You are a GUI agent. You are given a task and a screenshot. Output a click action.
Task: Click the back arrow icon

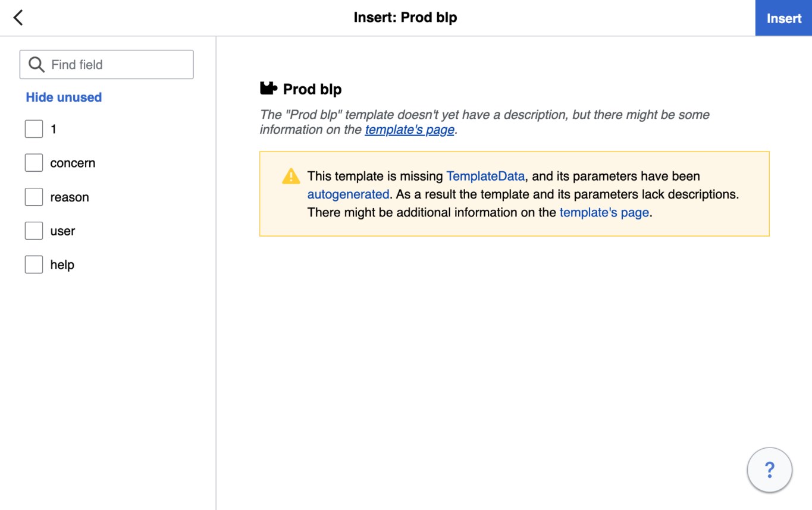pos(18,18)
